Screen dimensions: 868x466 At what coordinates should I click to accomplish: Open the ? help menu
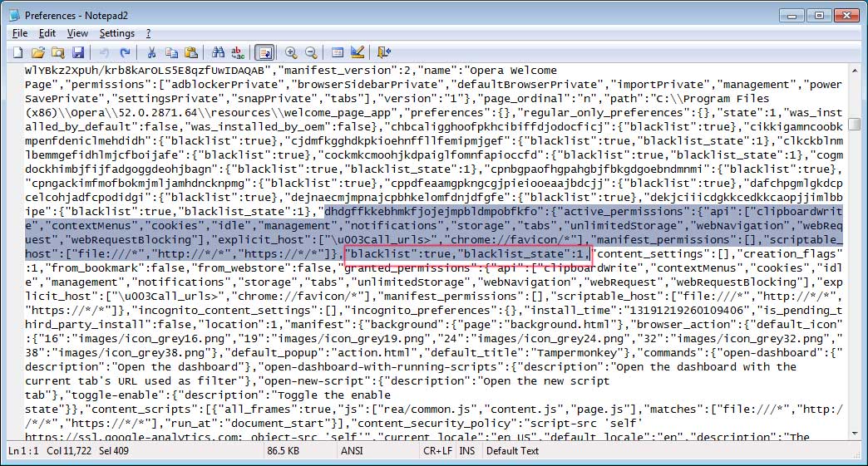[148, 33]
